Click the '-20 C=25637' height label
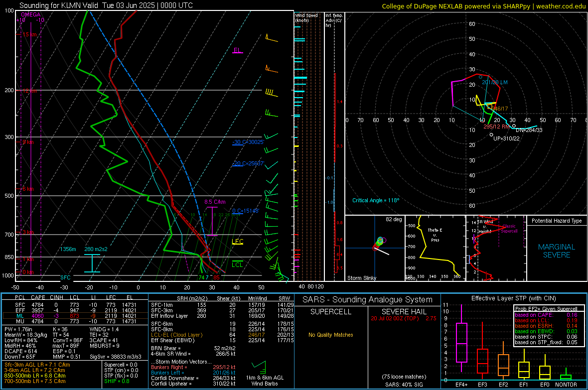This screenshot has height=390, width=588. (248, 163)
